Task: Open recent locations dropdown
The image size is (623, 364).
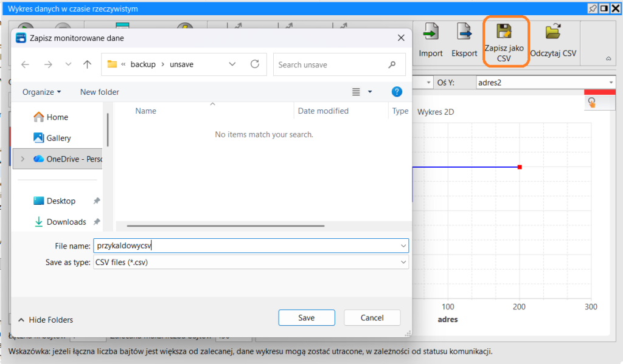Action: 68,64
